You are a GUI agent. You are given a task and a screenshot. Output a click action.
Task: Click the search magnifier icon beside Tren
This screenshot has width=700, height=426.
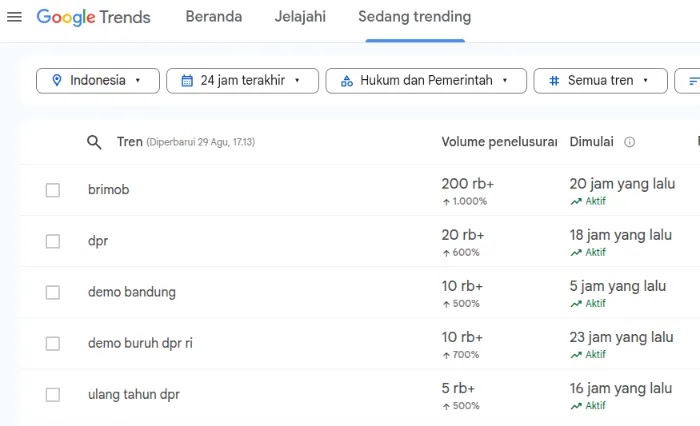[94, 142]
